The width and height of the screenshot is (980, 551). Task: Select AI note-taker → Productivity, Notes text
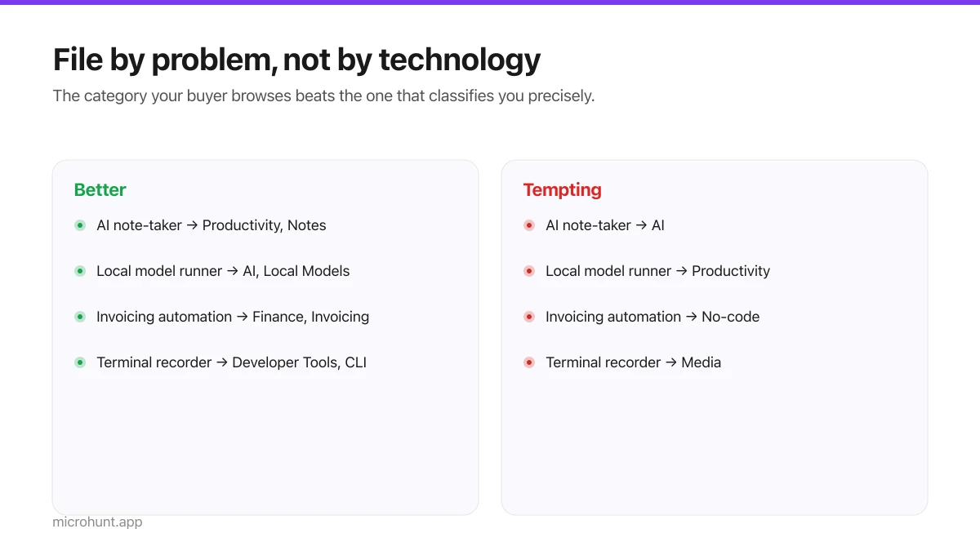[x=212, y=225]
